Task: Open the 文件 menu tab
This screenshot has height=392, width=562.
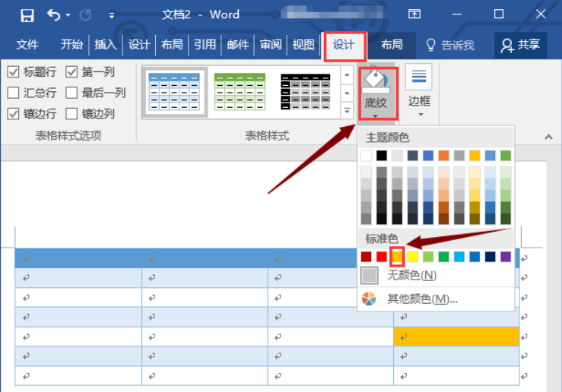Action: point(27,45)
